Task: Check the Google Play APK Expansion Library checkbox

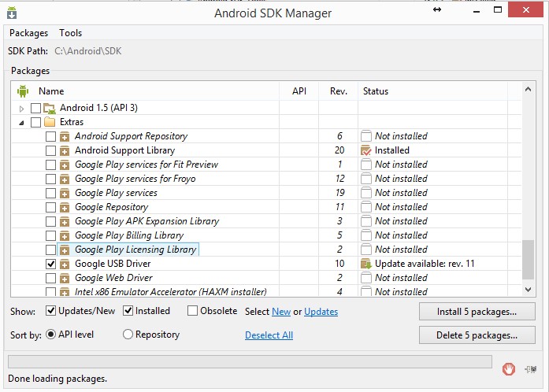Action: pos(50,221)
